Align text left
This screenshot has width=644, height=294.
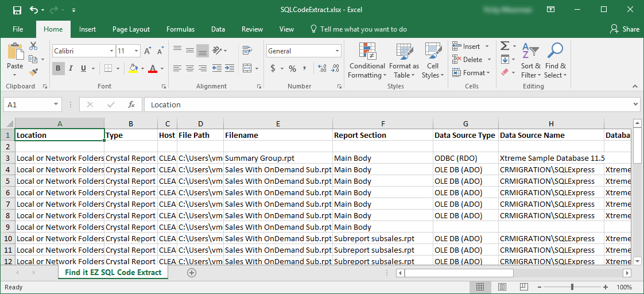[177, 68]
